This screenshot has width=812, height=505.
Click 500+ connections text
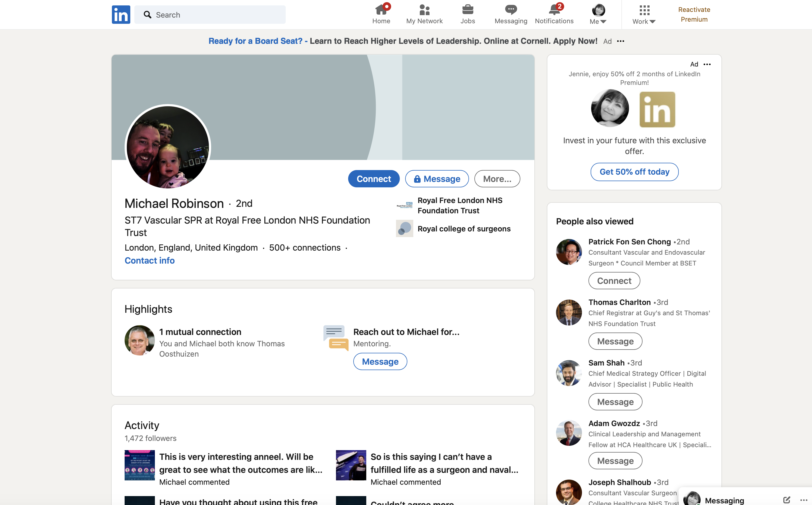305,247
